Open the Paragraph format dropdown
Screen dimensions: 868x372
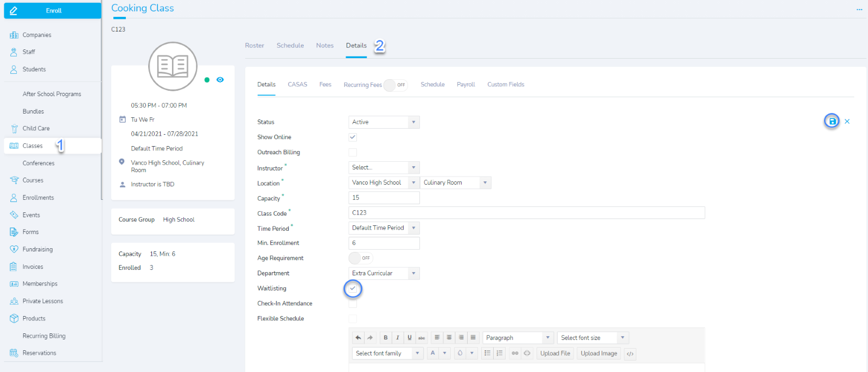[x=518, y=338]
